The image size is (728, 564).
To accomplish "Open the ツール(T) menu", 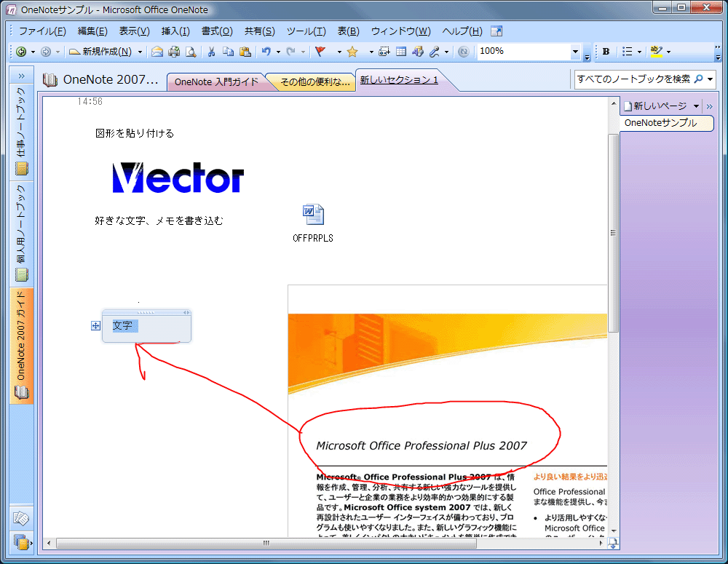I will 306,31.
